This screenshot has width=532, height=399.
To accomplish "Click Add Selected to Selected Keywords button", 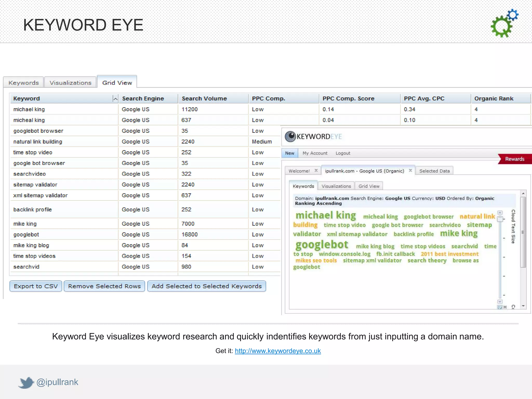I will pyautogui.click(x=207, y=286).
